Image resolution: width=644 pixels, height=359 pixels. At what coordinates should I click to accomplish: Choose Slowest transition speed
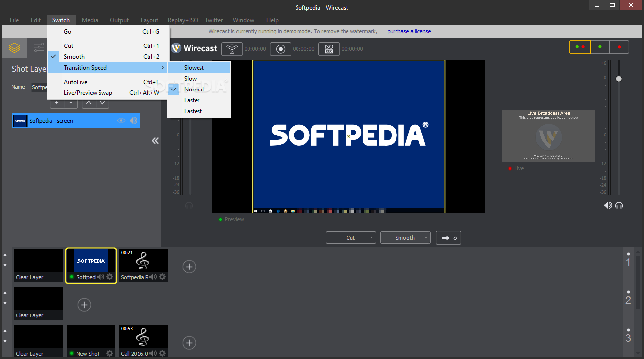click(199, 68)
